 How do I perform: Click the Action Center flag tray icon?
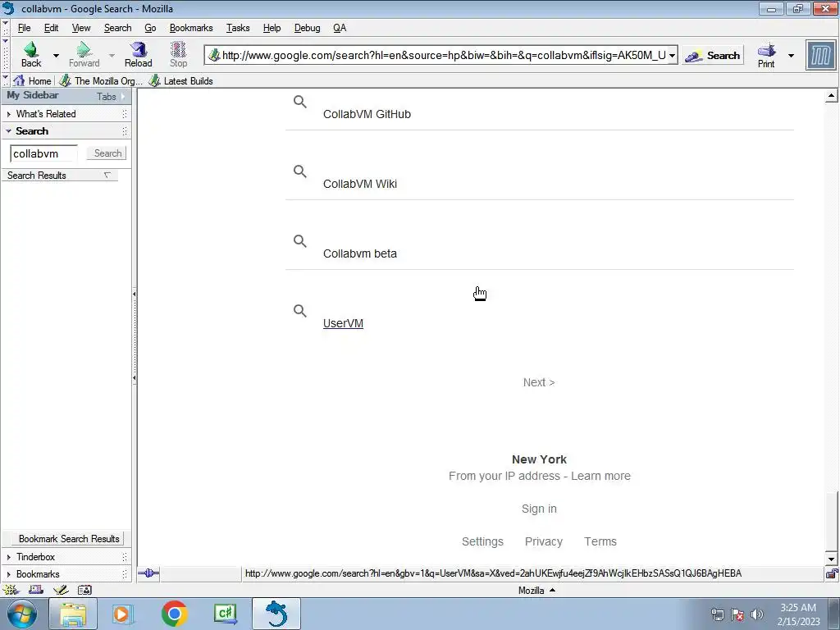click(737, 614)
